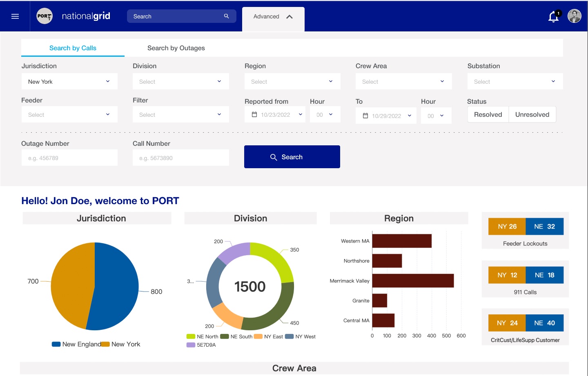Open the Substation select dropdown
This screenshot has width=588, height=376.
(515, 82)
